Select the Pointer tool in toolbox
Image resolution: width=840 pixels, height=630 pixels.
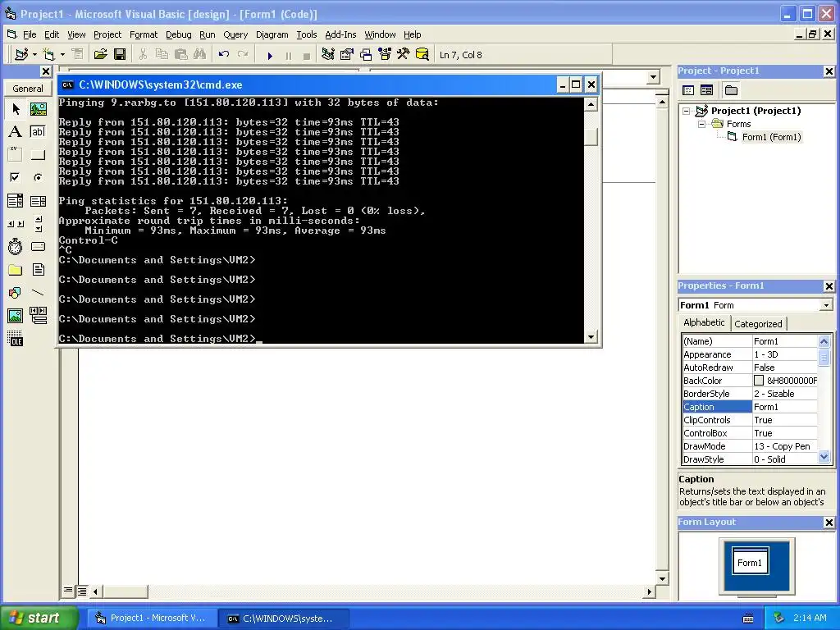(x=16, y=109)
